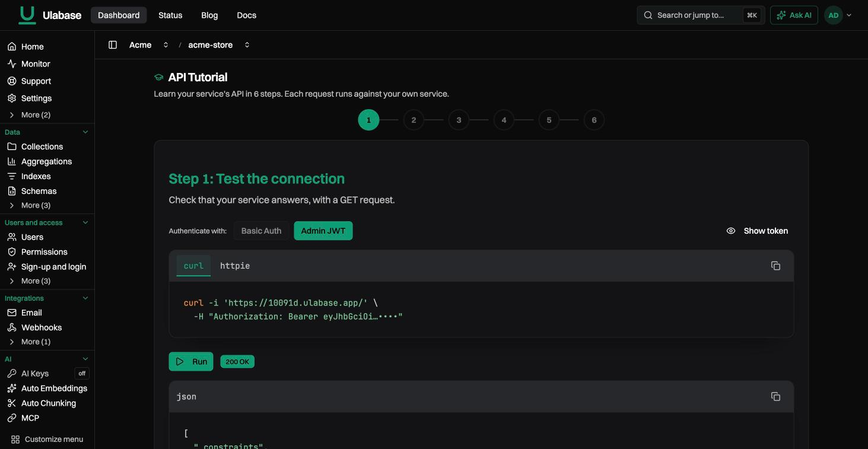Screen dimensions: 868x449
Task: Open the AD account menu
Action: point(838,15)
